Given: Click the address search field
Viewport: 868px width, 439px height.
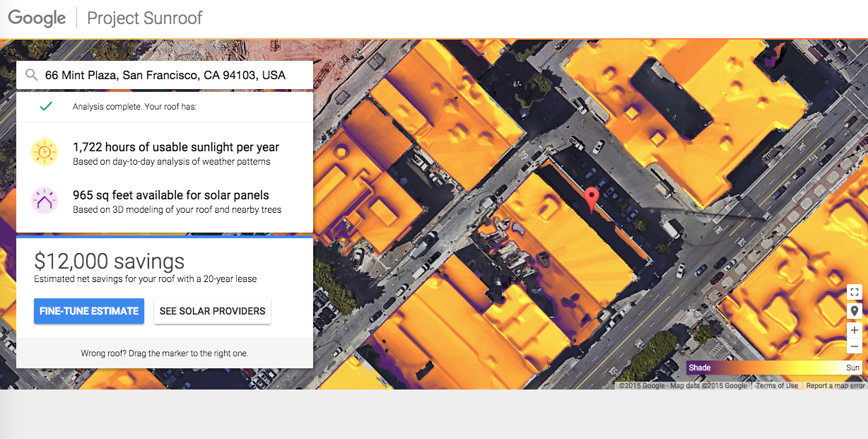Looking at the screenshot, I should coord(165,75).
